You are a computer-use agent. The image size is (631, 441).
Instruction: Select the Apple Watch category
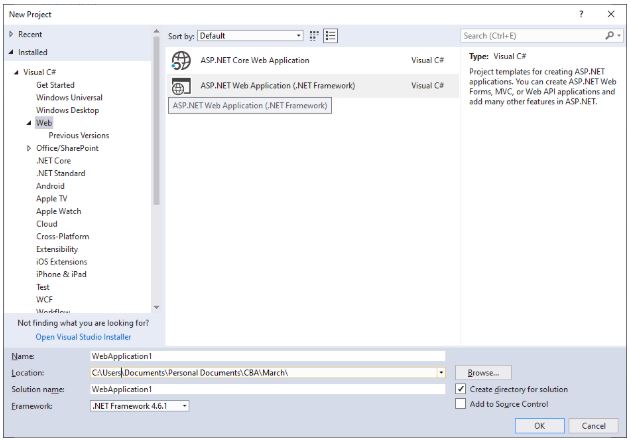point(59,211)
